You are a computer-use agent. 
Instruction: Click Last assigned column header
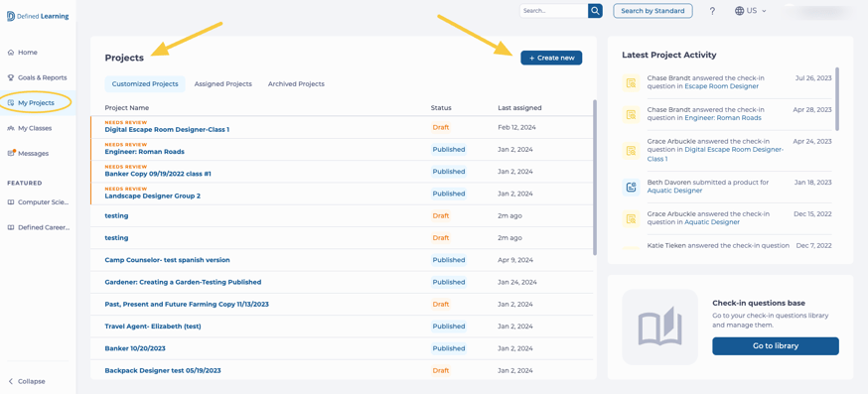coord(519,108)
